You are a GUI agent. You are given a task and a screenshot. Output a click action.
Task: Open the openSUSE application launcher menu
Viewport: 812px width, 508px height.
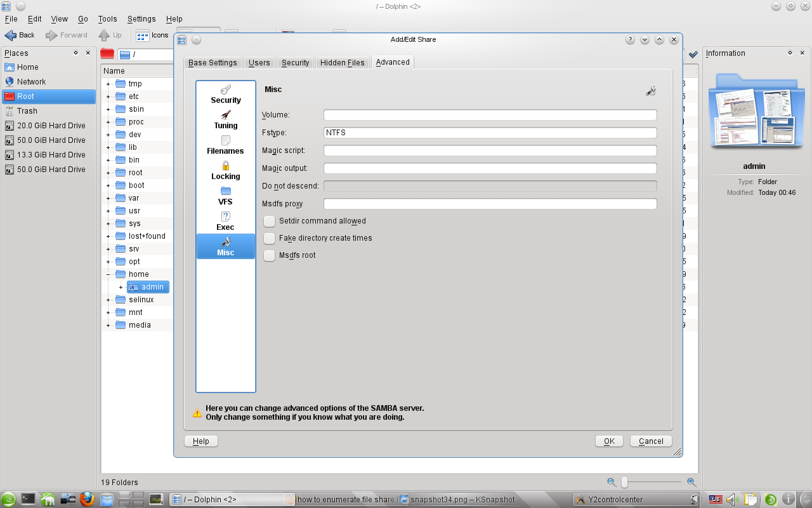(x=9, y=499)
